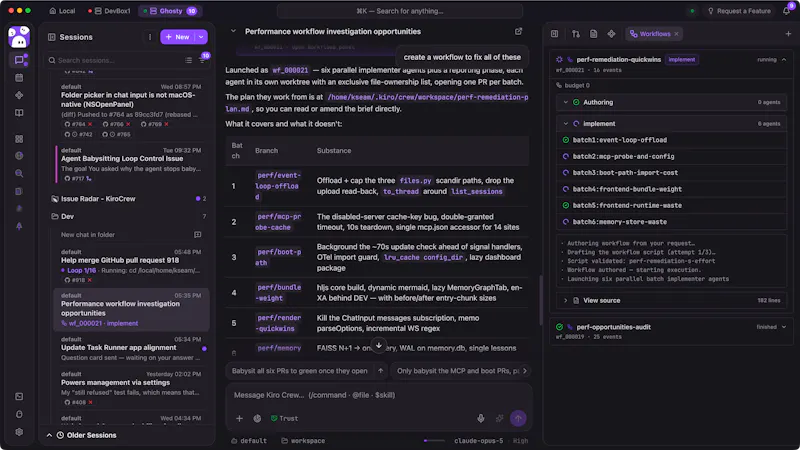Click new chat icon in Dev folder row
This screenshot has height=450, width=800.
pos(197,235)
